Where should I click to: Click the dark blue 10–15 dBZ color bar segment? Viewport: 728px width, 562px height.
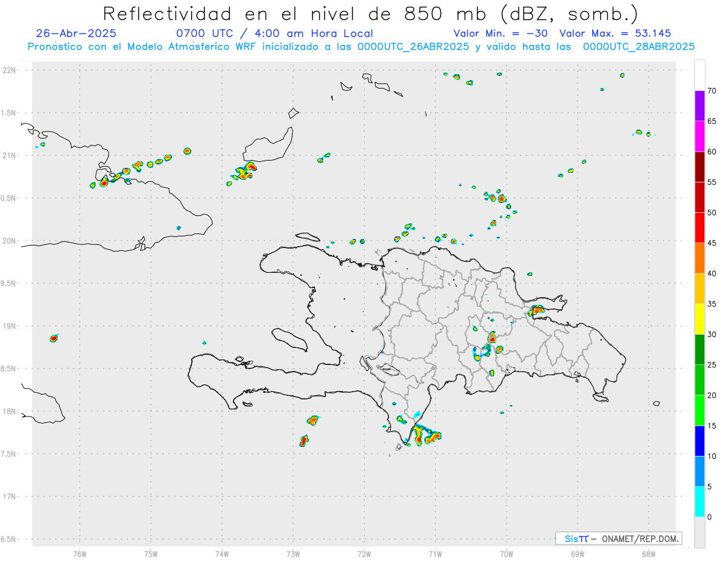click(699, 441)
